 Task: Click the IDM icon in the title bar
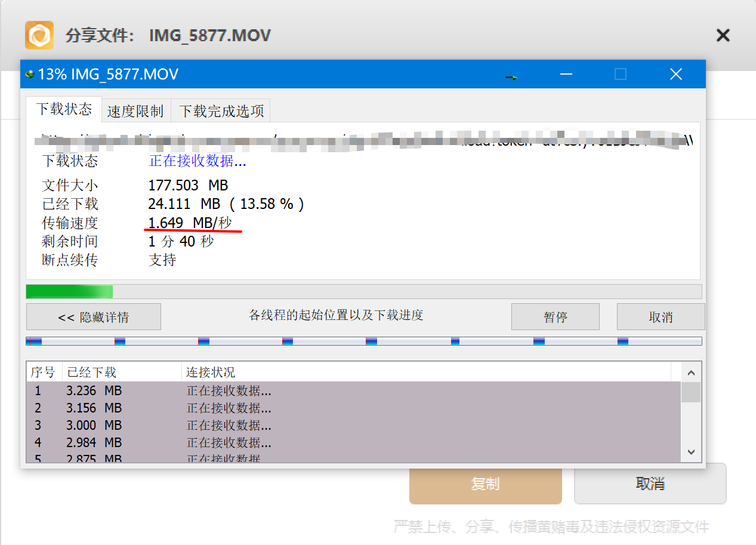pyautogui.click(x=30, y=75)
